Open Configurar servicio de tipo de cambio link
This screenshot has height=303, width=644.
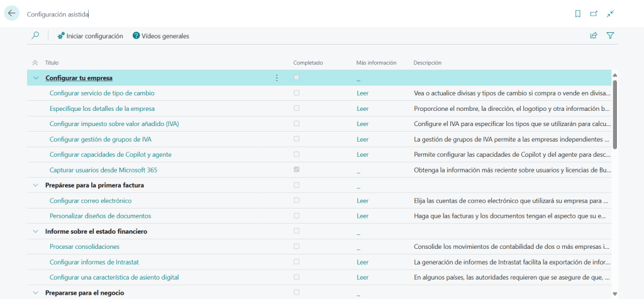point(102,93)
